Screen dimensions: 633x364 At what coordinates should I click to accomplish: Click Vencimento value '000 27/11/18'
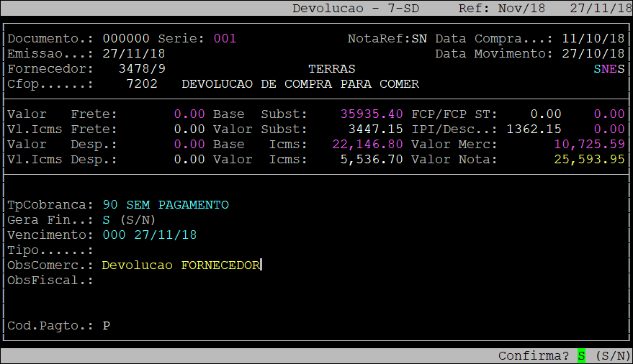pos(150,235)
